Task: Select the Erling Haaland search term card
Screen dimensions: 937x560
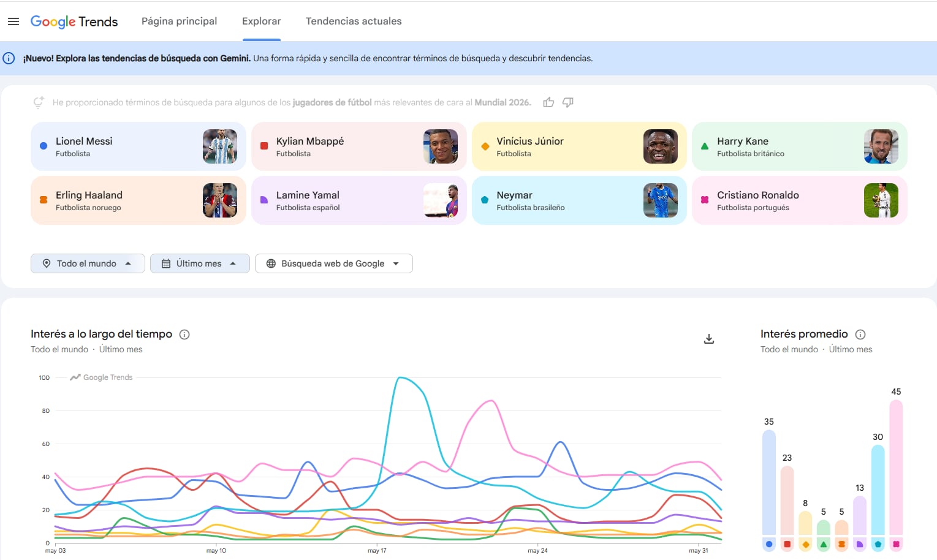Action: click(x=138, y=200)
